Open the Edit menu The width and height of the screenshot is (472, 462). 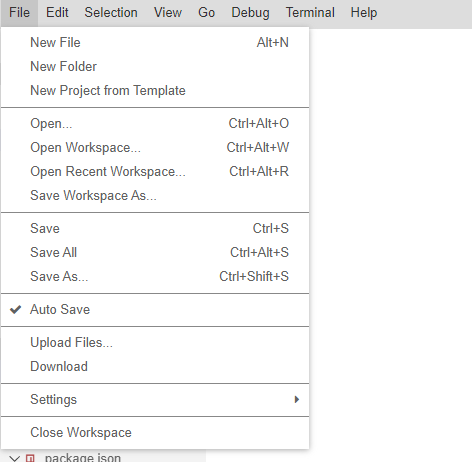(x=57, y=13)
